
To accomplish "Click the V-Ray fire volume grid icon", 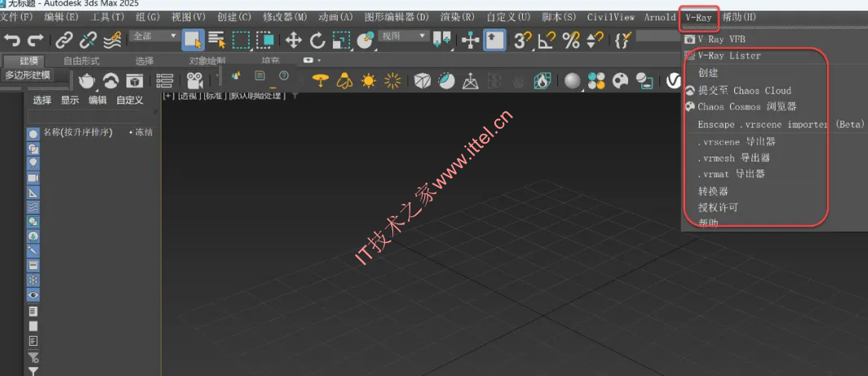I will [542, 81].
